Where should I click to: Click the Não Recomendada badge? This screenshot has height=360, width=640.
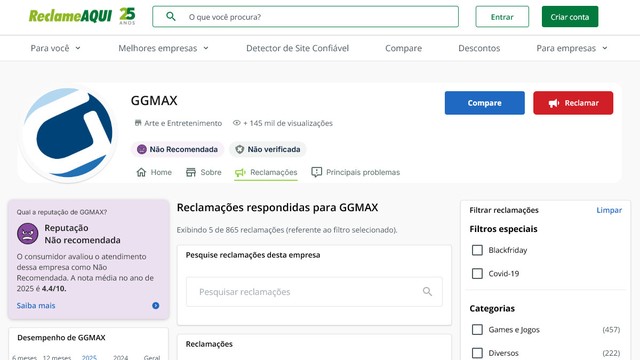(x=178, y=149)
